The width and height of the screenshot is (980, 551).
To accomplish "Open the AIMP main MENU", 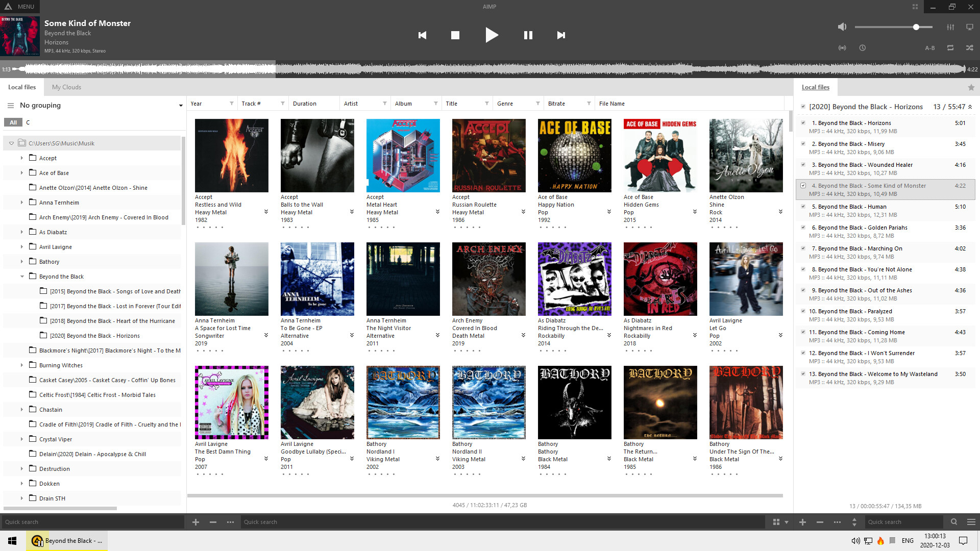I will 20,7.
